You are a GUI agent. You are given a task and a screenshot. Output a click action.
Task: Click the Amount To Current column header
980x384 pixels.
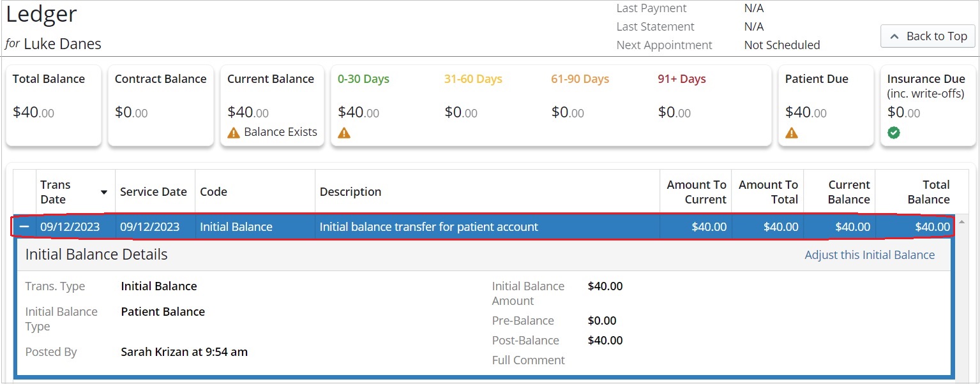697,192
